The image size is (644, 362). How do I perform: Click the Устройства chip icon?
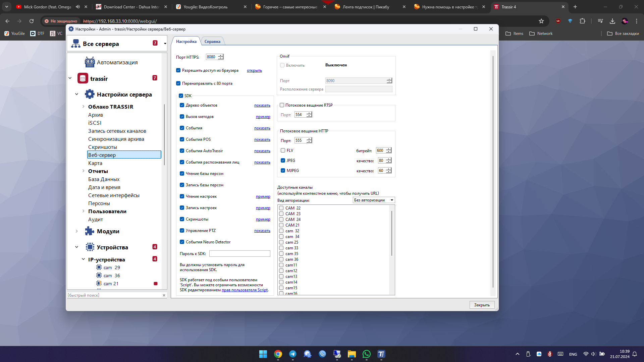pos(90,247)
